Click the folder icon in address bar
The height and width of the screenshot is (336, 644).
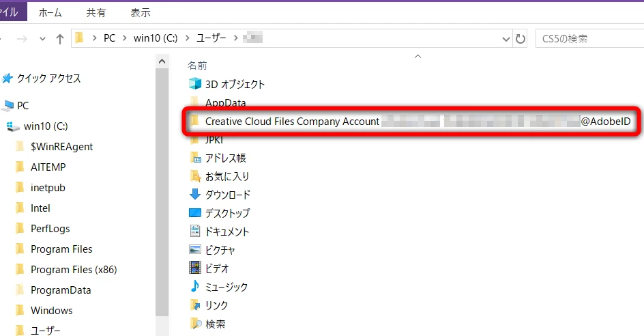coord(80,38)
